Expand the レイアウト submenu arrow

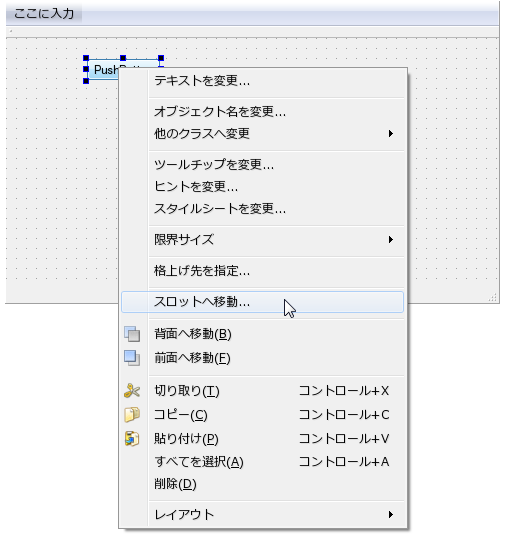pos(390,514)
